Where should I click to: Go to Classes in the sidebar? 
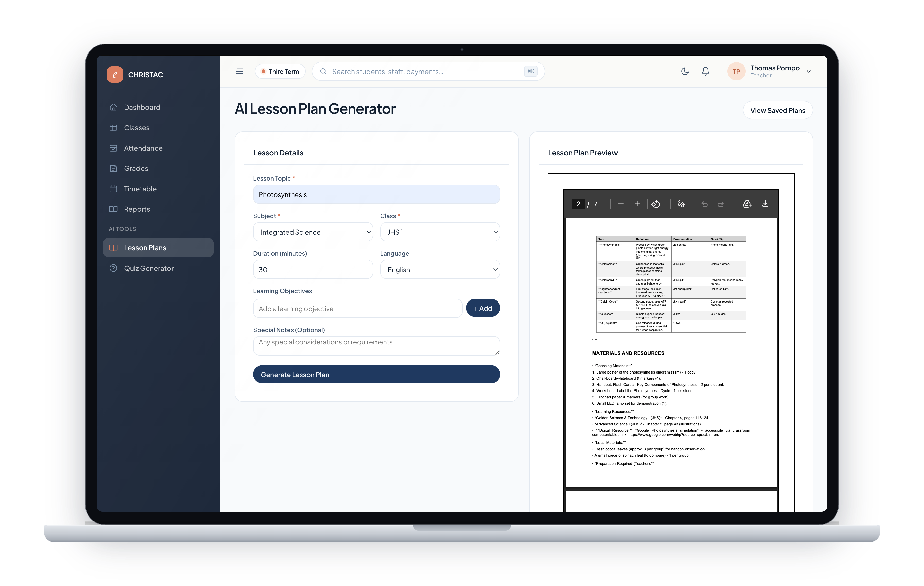click(x=158, y=128)
